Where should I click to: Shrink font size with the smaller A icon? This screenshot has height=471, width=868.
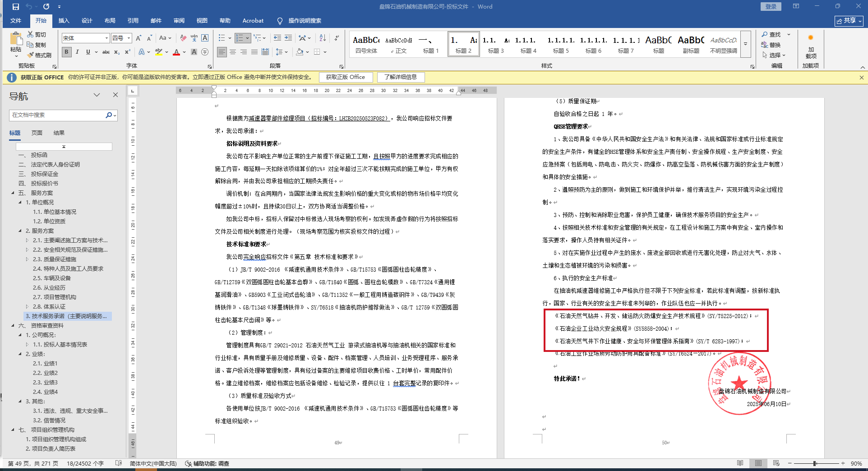click(x=149, y=38)
